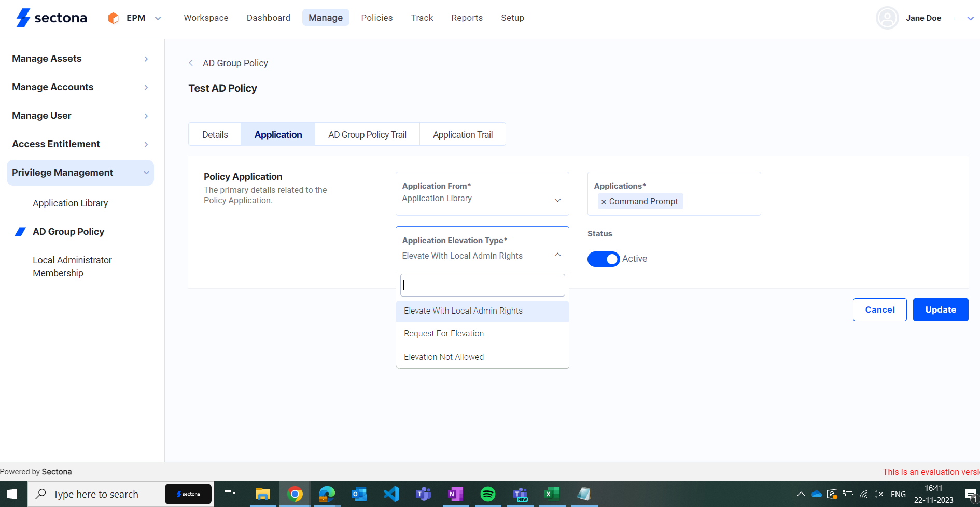
Task: Click the network icon in system tray
Action: [863, 494]
